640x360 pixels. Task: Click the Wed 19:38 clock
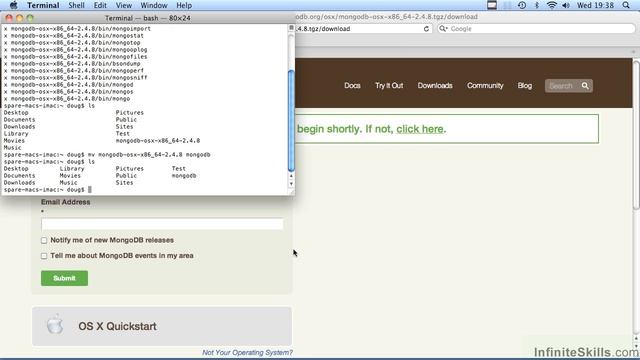pyautogui.click(x=595, y=5)
